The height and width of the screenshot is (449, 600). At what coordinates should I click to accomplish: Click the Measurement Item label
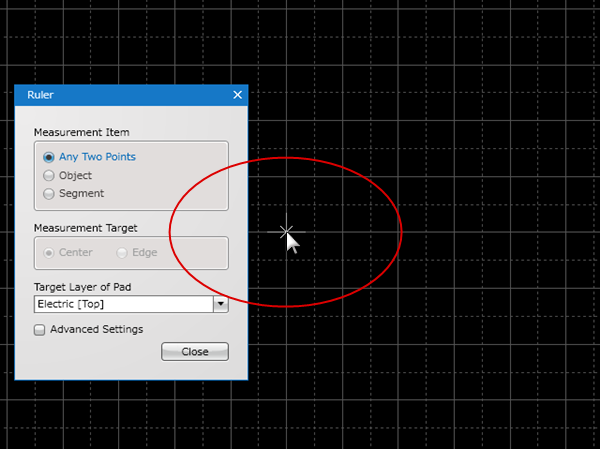click(82, 132)
